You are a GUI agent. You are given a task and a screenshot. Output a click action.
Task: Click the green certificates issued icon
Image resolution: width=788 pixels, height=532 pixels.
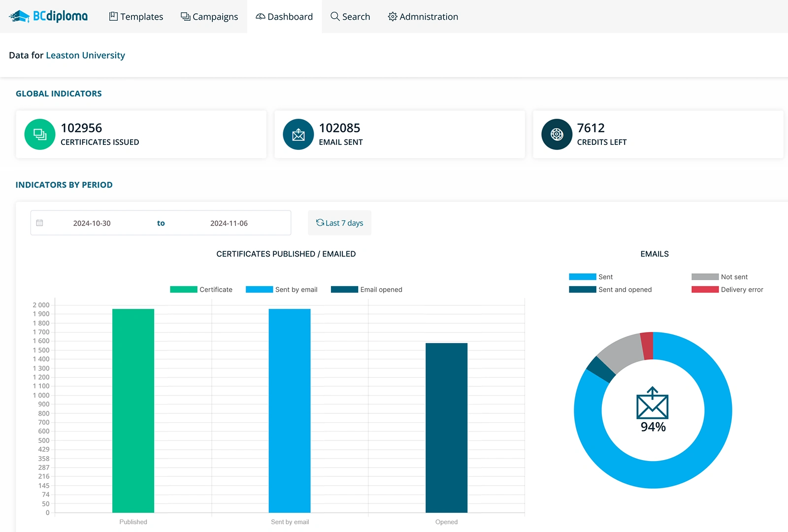(39, 134)
